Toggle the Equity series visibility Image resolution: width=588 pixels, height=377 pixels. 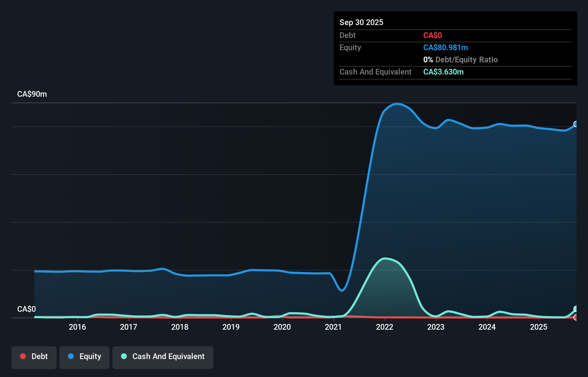84,357
